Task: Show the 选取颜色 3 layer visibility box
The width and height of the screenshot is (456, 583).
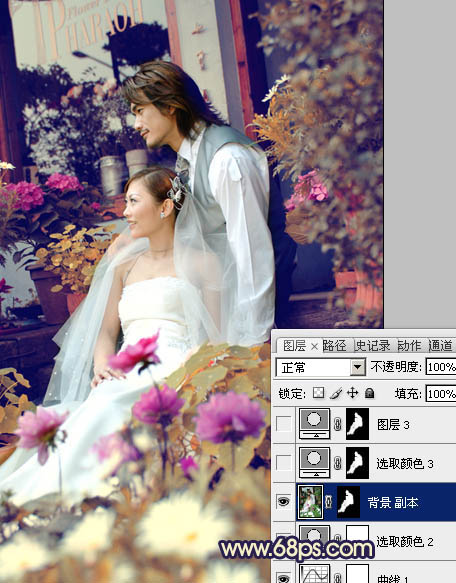Action: pyautogui.click(x=283, y=463)
